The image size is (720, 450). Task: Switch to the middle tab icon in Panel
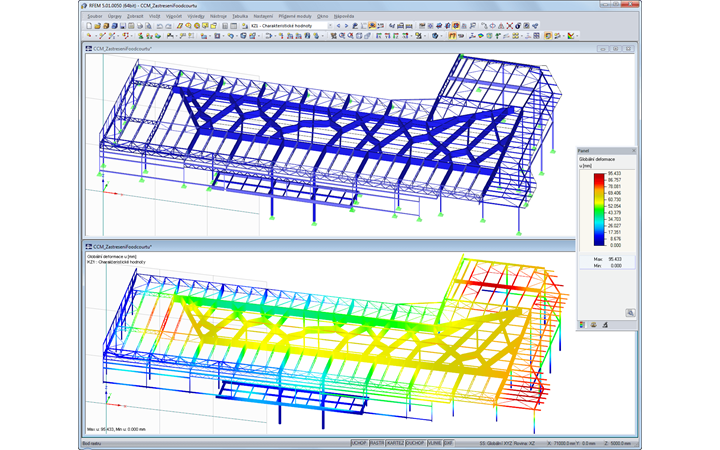594,325
